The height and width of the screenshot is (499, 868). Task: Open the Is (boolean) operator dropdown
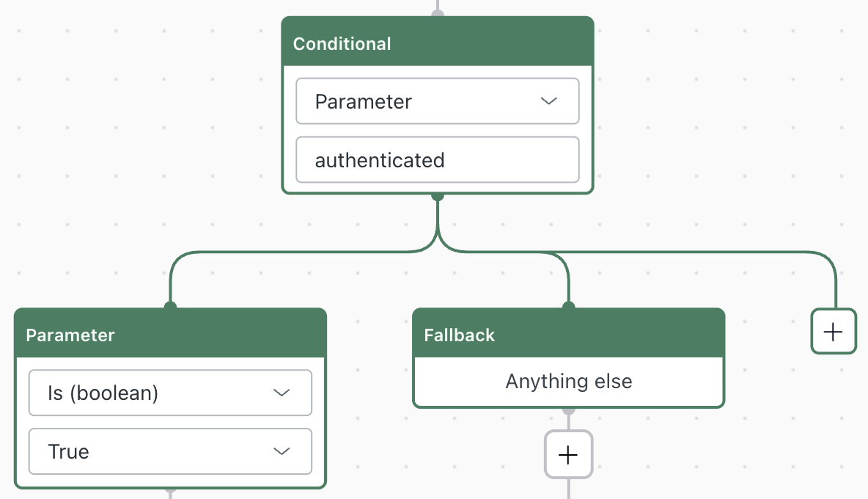[170, 393]
